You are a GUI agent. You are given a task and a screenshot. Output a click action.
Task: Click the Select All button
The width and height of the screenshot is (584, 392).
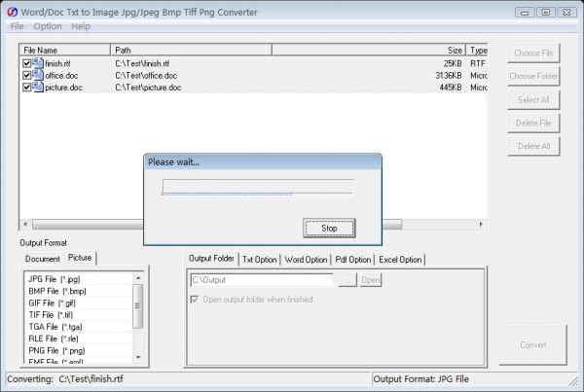click(x=533, y=100)
